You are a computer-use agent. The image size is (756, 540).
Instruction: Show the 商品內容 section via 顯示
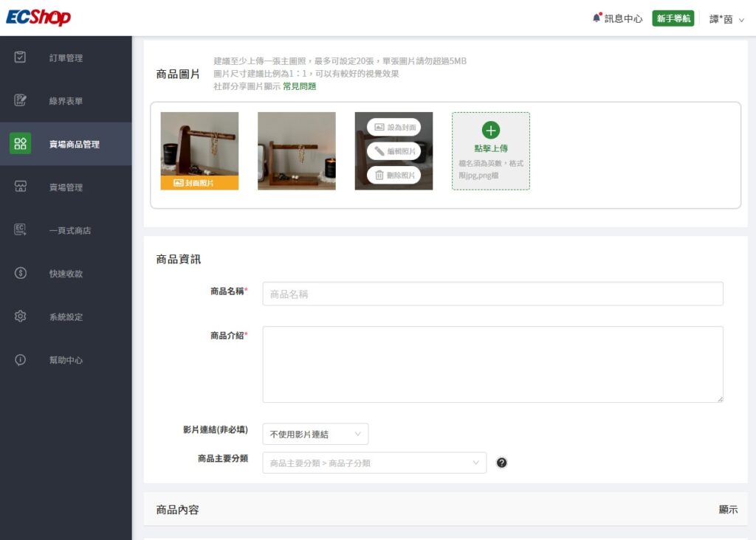click(727, 509)
